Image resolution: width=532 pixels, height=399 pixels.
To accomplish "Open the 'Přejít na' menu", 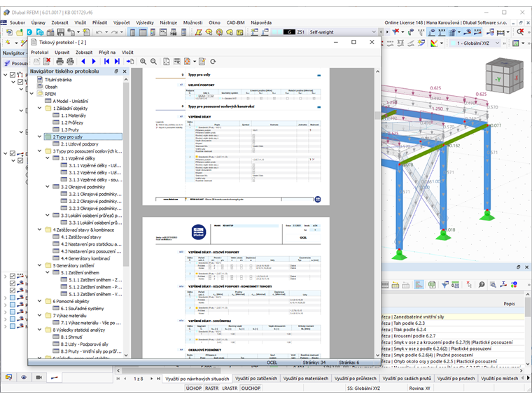I will 107,52.
